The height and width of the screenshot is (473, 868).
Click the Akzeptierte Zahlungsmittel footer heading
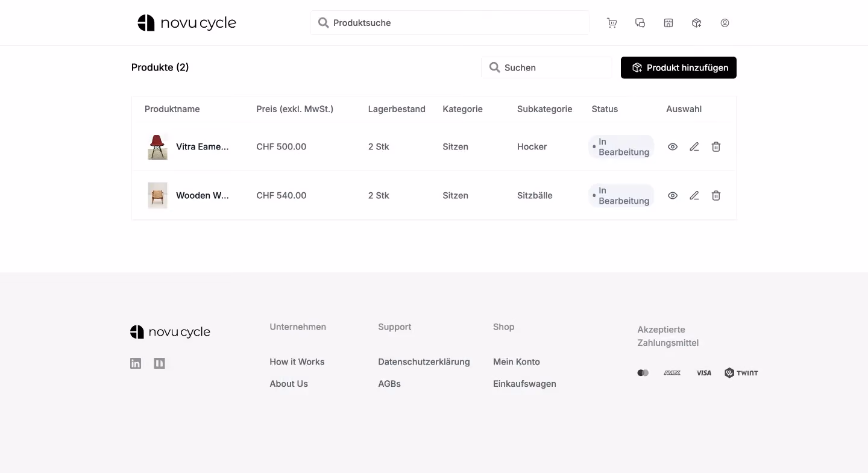(668, 336)
